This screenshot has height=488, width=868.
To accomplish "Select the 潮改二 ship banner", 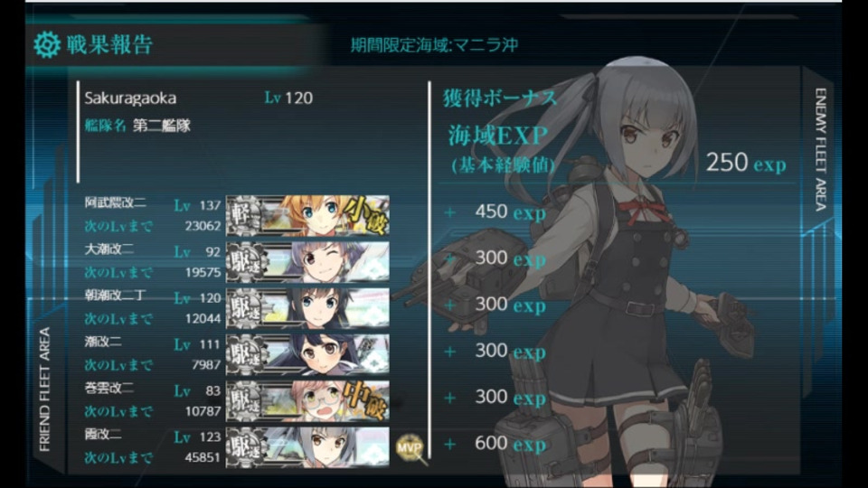I will point(307,354).
